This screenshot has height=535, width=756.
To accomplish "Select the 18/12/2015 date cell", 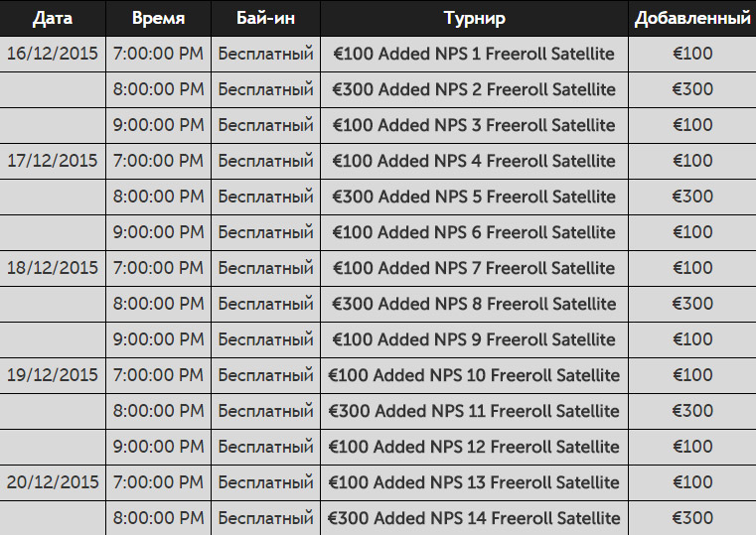I will pyautogui.click(x=53, y=268).
